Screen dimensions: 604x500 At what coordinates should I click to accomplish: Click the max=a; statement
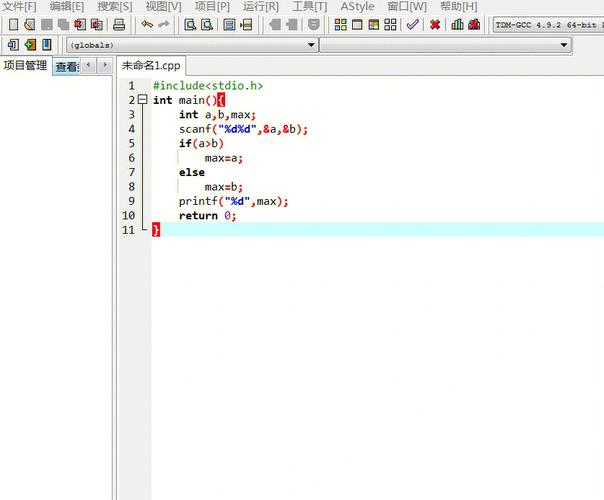pos(224,158)
